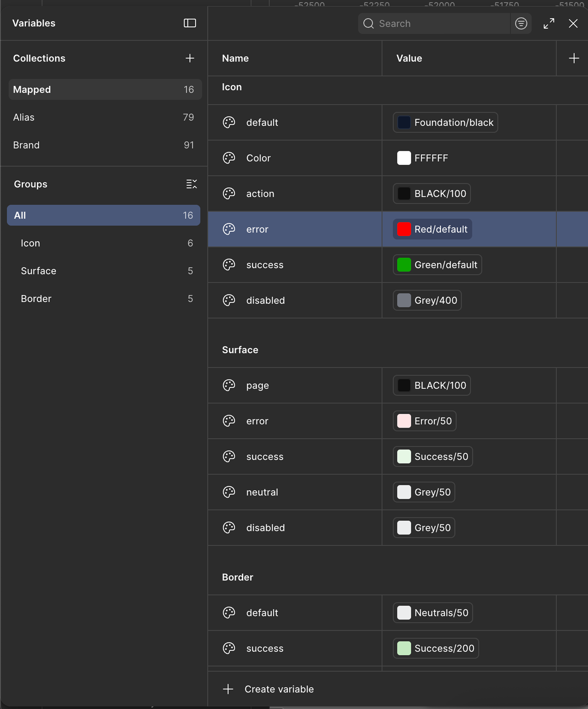Select Icon group's "disabled" variable name
The height and width of the screenshot is (709, 588).
coord(265,300)
